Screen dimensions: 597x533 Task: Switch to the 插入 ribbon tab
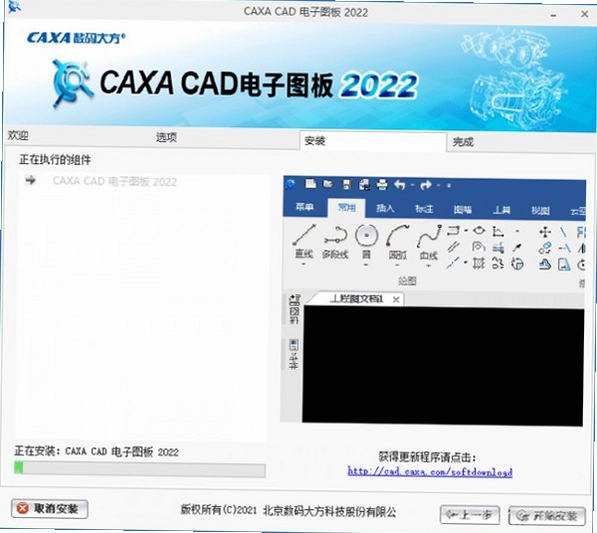click(385, 208)
